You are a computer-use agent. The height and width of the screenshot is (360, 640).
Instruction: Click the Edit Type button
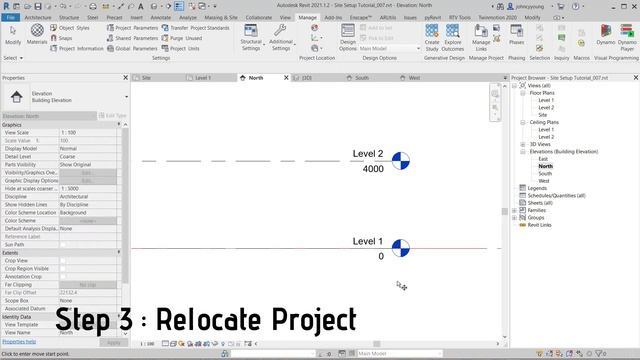tap(113, 116)
